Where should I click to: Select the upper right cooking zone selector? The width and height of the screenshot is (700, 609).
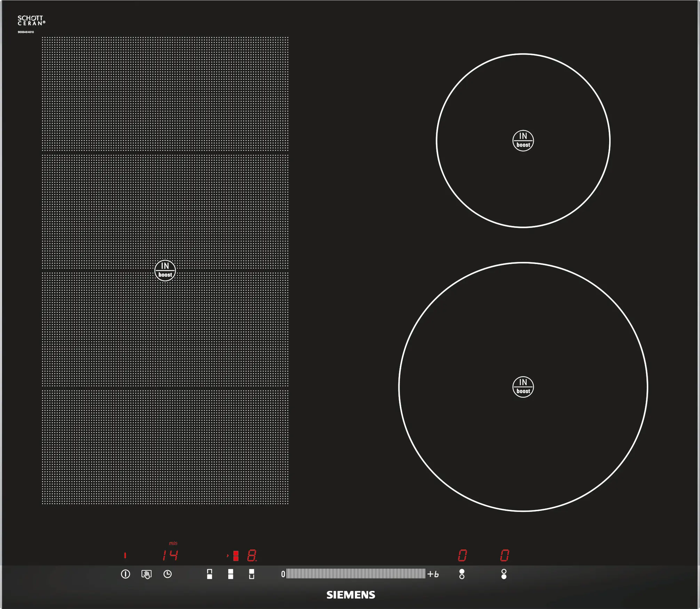pyautogui.click(x=462, y=574)
